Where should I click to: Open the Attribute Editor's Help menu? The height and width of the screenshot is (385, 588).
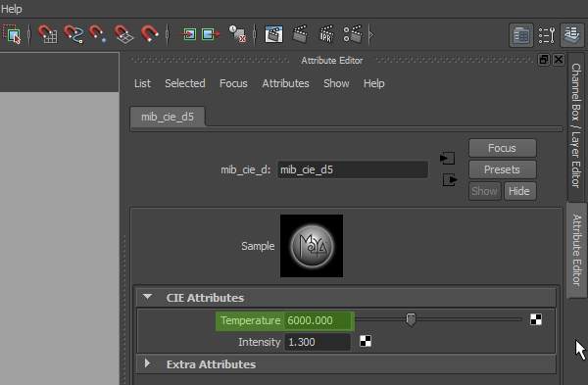(x=374, y=83)
